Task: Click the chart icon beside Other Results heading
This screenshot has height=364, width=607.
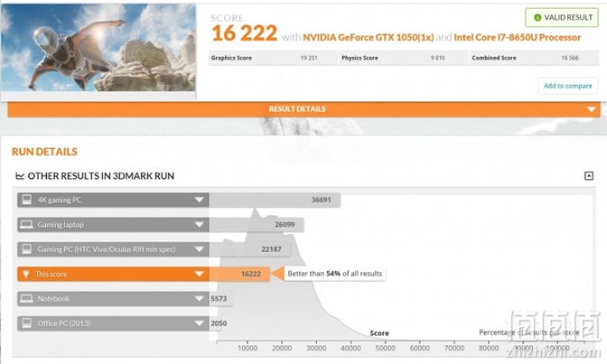Action: (x=20, y=176)
